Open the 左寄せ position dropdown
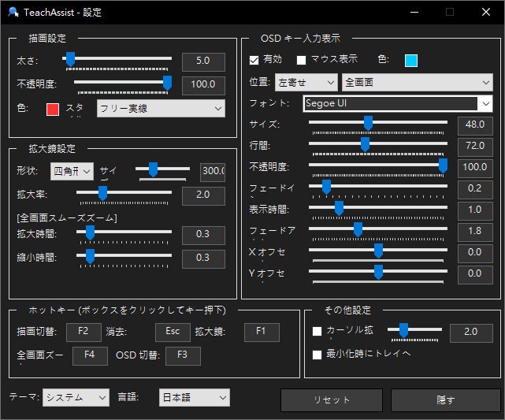Screen dimensions: 505x420 point(306,83)
